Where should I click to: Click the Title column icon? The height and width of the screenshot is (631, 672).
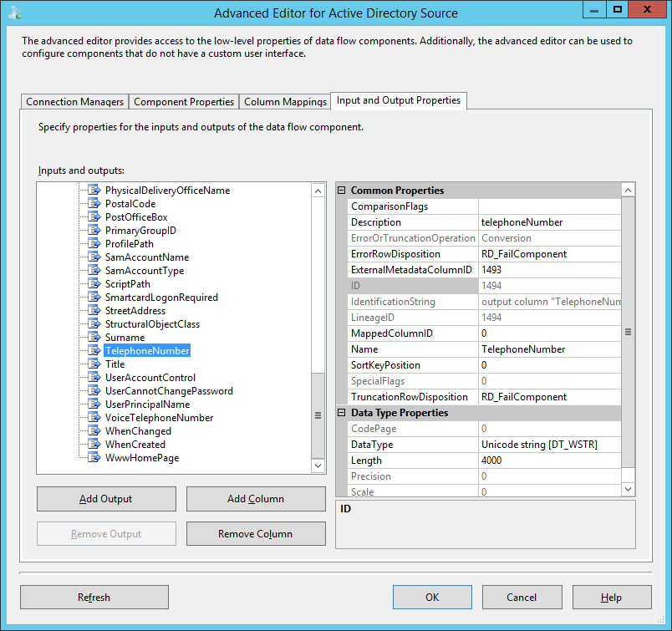(94, 364)
